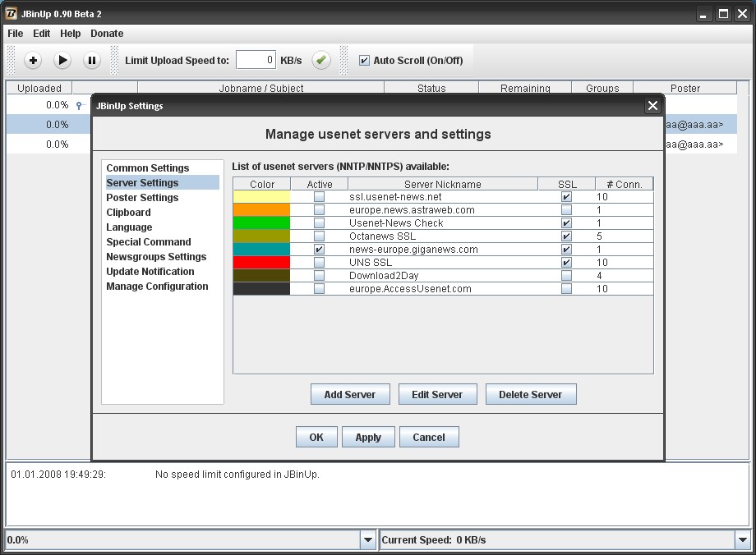
Task: Open the progress bar dropdown arrow
Action: pyautogui.click(x=368, y=539)
